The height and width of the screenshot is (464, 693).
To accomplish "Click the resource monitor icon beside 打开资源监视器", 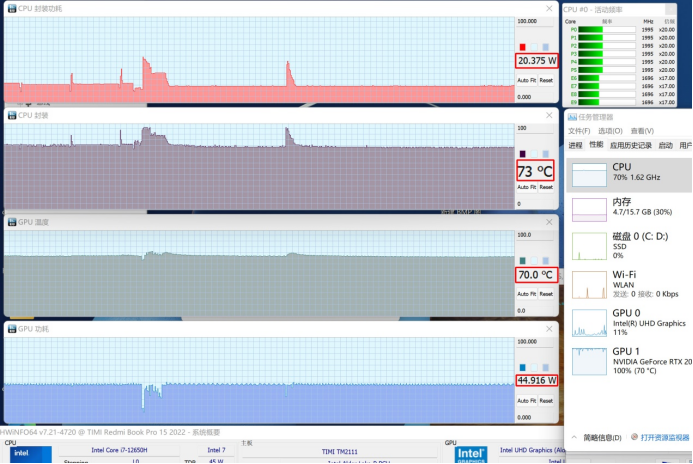I will [x=635, y=437].
